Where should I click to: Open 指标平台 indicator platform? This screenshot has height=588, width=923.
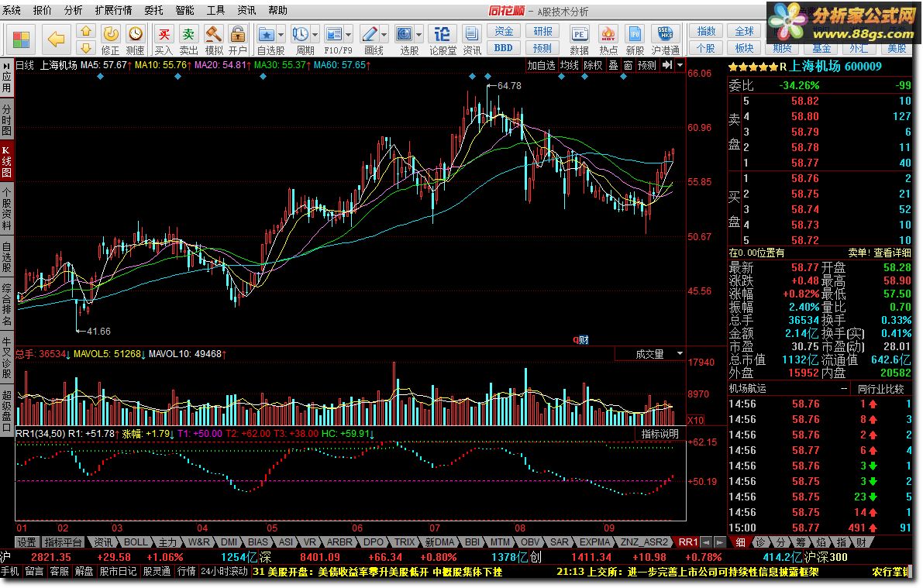pyautogui.click(x=63, y=542)
